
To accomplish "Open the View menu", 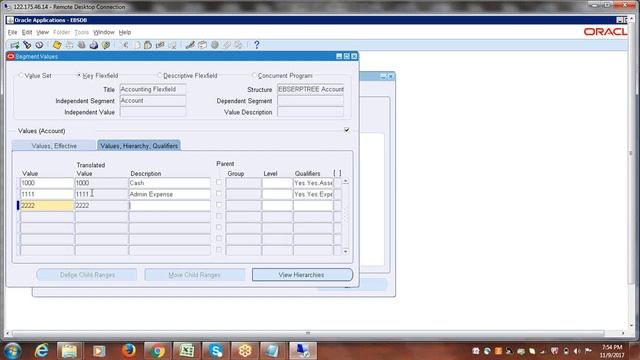I will (42, 32).
